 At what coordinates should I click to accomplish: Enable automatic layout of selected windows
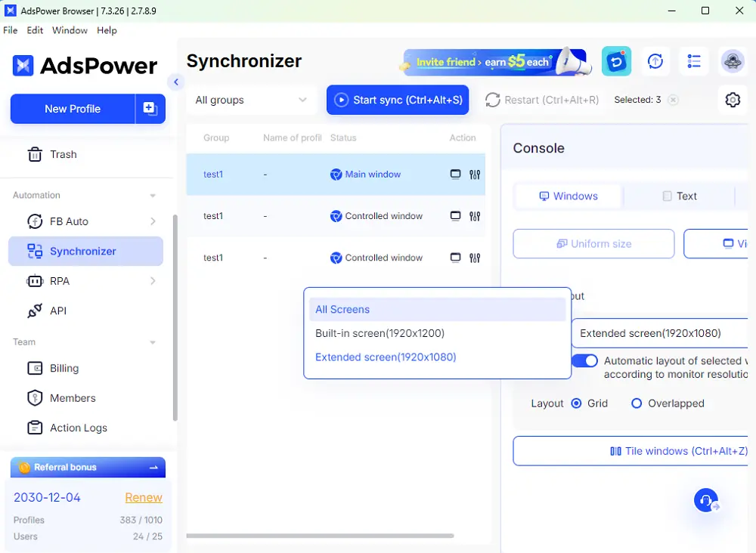point(585,361)
